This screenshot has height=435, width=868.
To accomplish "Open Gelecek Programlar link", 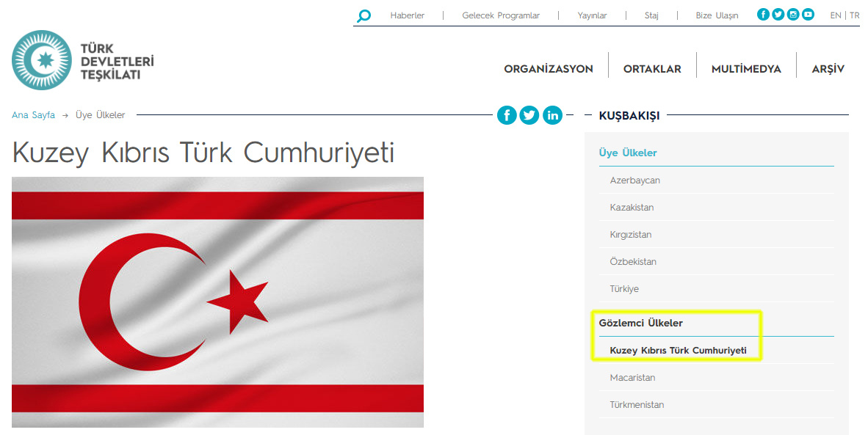I will (500, 15).
